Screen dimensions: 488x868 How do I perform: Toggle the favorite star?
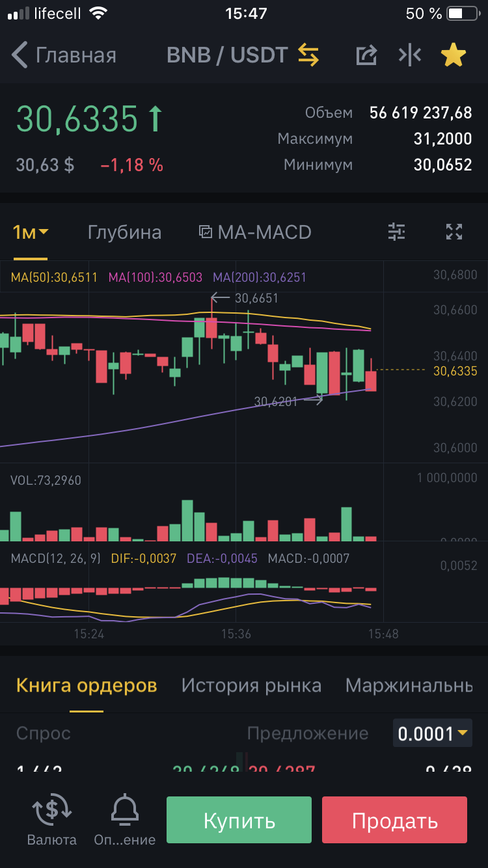click(x=454, y=55)
